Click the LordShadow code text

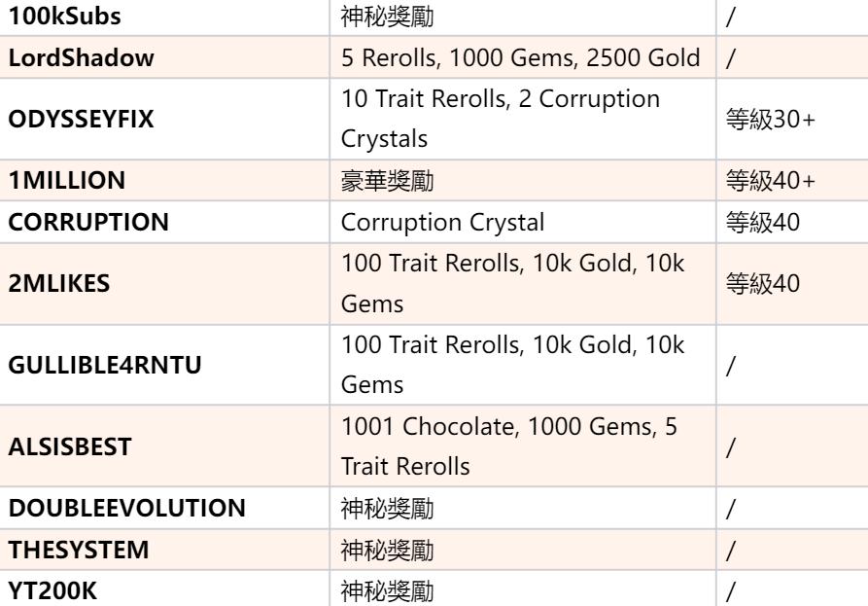pyautogui.click(x=82, y=58)
